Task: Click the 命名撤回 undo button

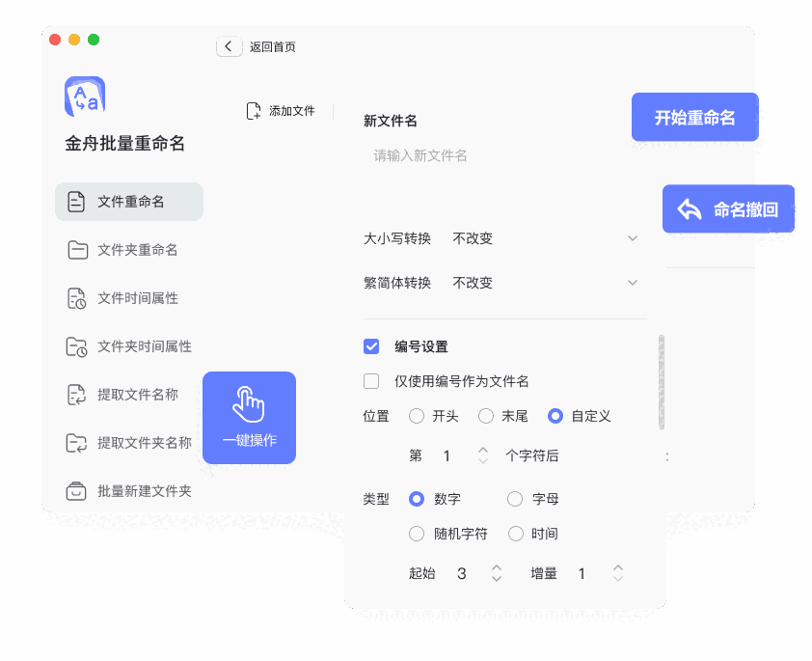Action: [x=728, y=207]
